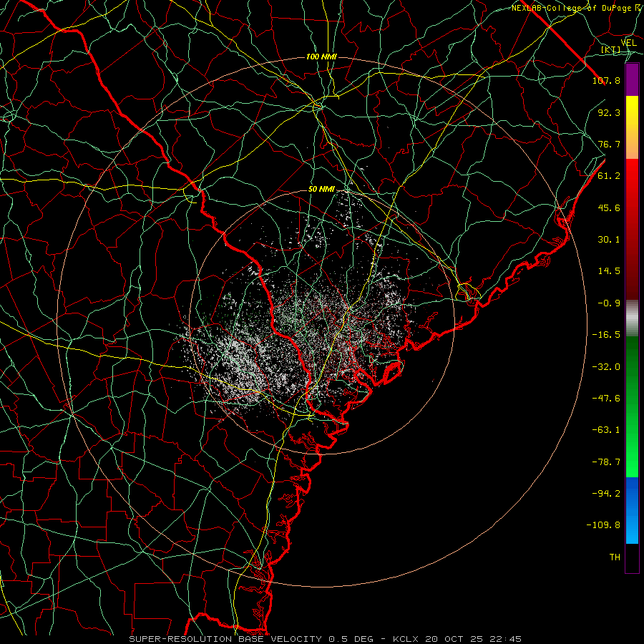Click the [KT] units label
This screenshot has width=644, height=644.
click(611, 49)
